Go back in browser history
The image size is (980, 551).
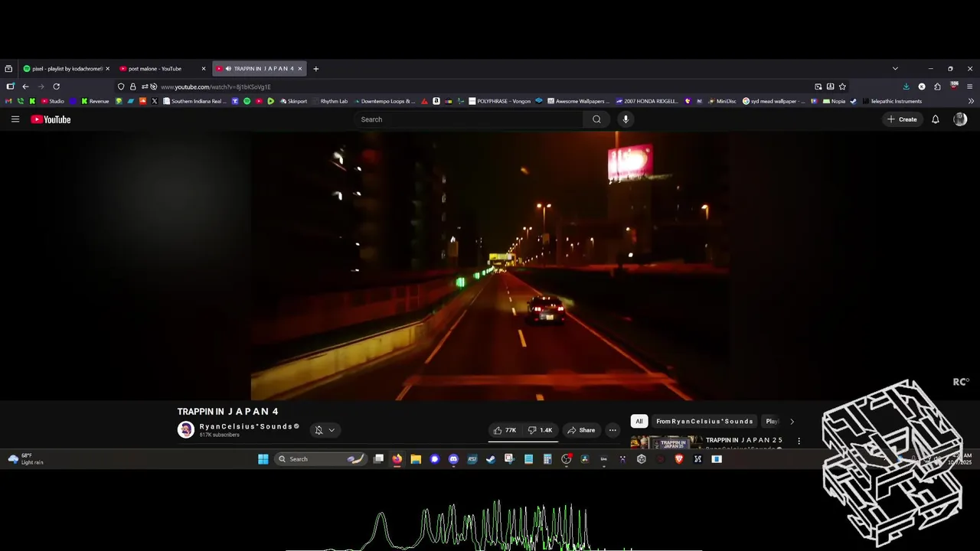click(x=25, y=86)
